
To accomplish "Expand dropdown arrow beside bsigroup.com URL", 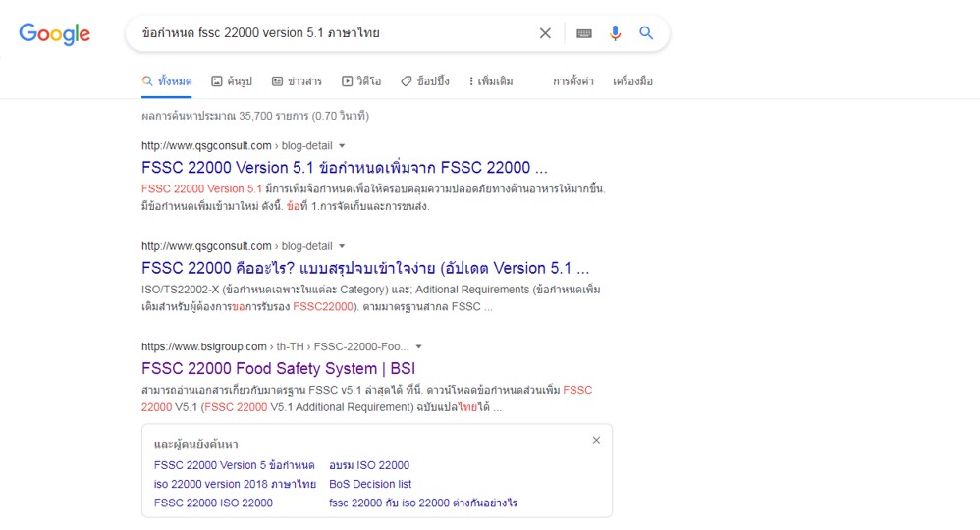I will [418, 346].
